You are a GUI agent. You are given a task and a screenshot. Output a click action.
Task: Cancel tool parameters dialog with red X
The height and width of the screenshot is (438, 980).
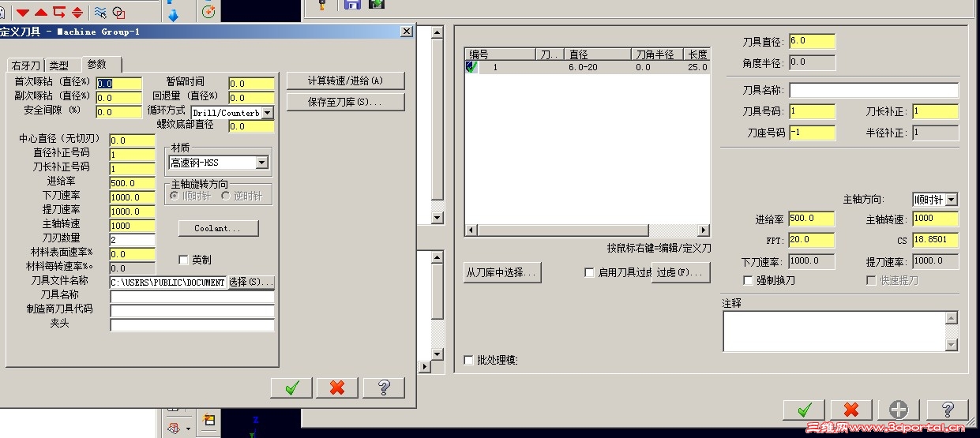click(x=851, y=410)
